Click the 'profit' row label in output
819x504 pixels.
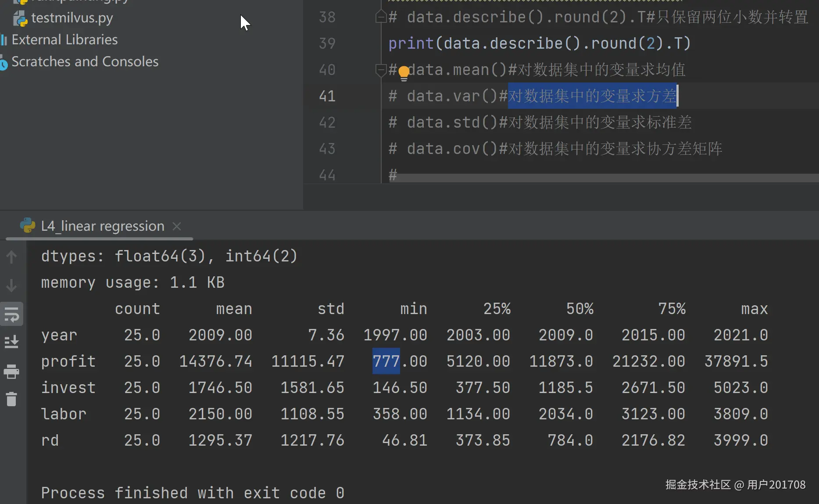68,361
